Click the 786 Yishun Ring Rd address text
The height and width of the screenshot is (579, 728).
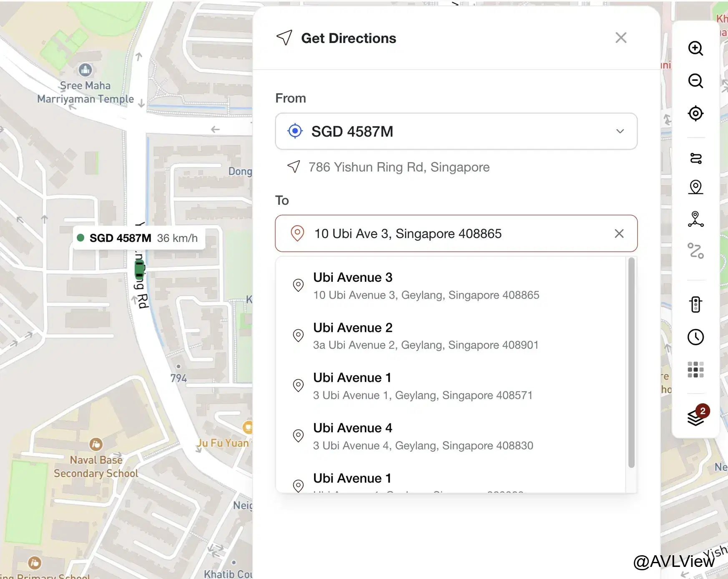(399, 167)
